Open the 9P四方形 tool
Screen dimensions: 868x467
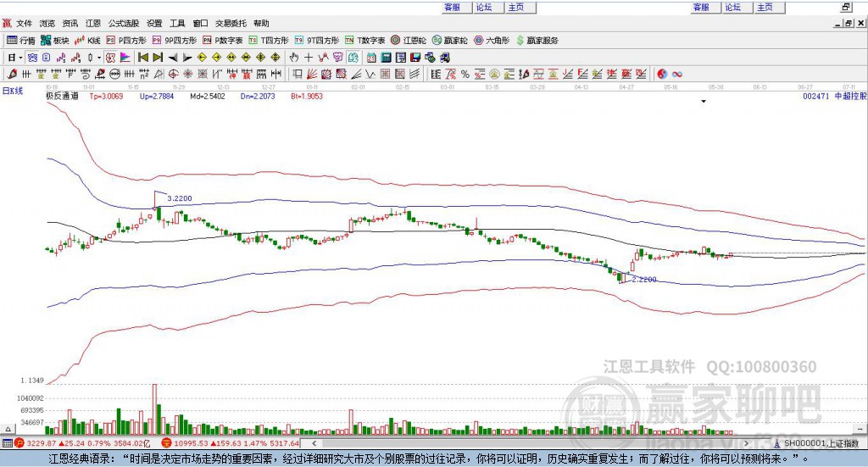(x=175, y=41)
